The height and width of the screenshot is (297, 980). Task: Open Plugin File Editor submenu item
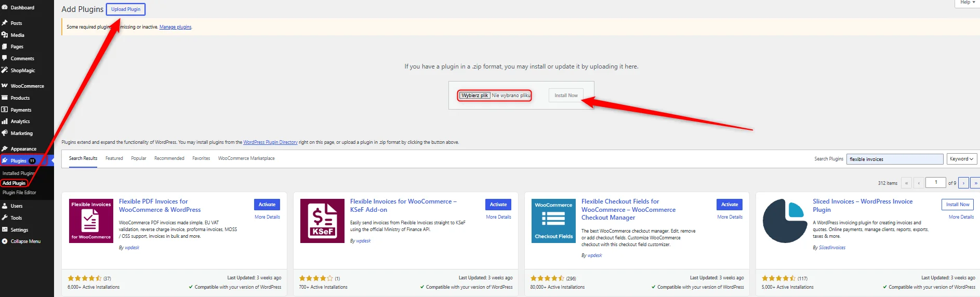[x=19, y=193]
